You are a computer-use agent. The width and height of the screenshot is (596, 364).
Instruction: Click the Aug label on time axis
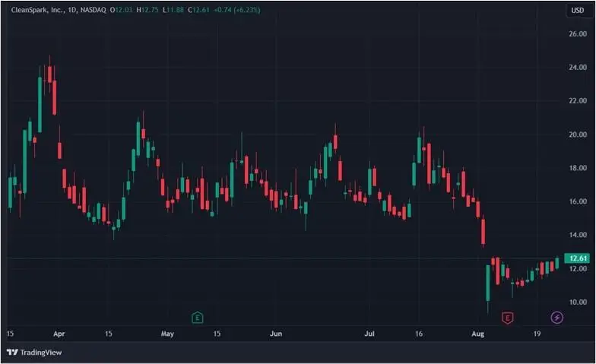click(477, 334)
